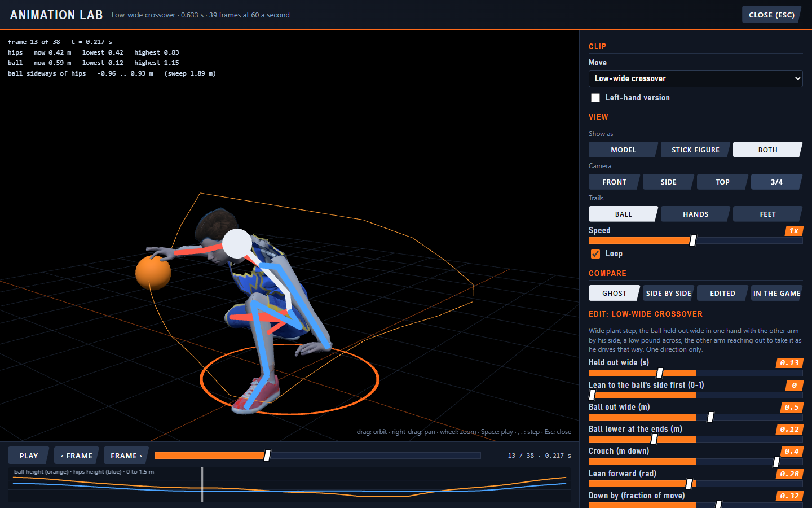
Task: Step back one frame
Action: pos(77,456)
